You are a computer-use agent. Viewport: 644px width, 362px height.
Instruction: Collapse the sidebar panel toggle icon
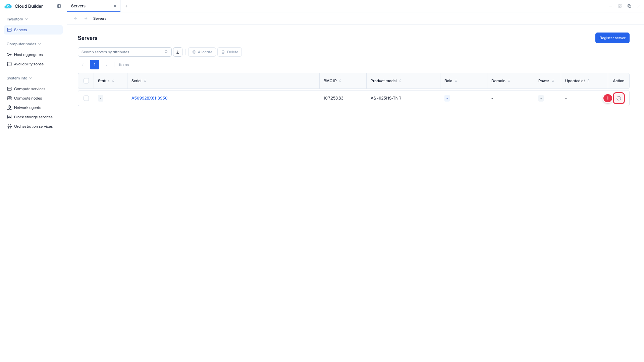[x=59, y=6]
